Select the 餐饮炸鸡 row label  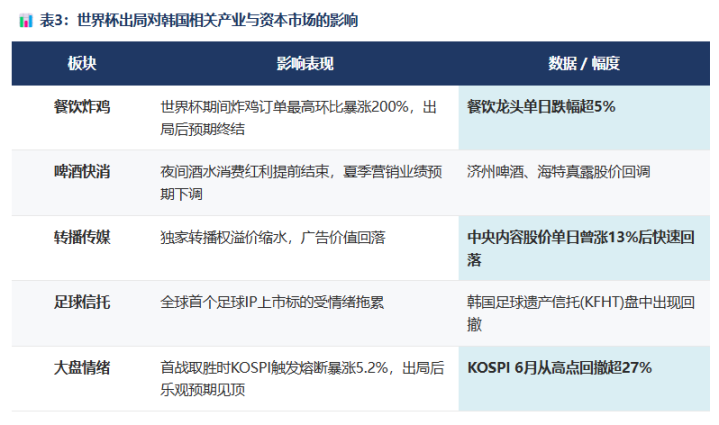click(82, 107)
